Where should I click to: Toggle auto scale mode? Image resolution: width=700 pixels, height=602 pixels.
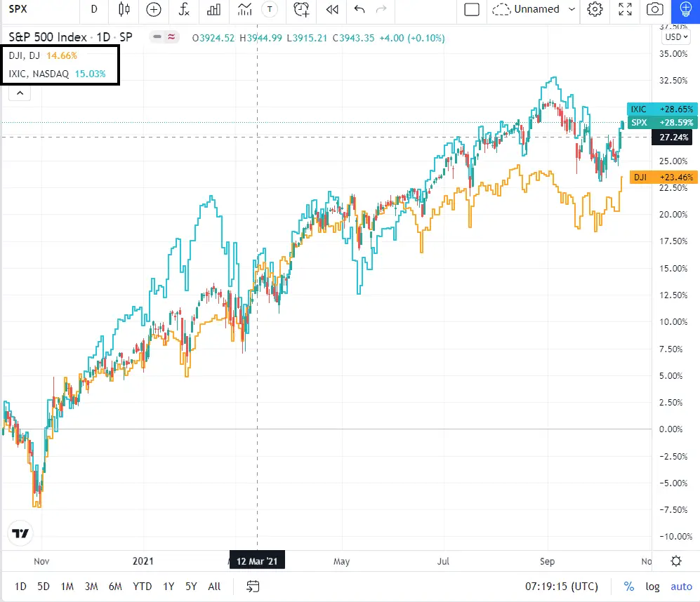(x=681, y=587)
